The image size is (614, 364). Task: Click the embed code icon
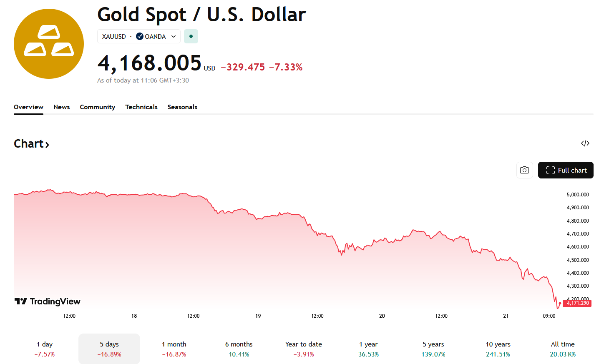585,143
